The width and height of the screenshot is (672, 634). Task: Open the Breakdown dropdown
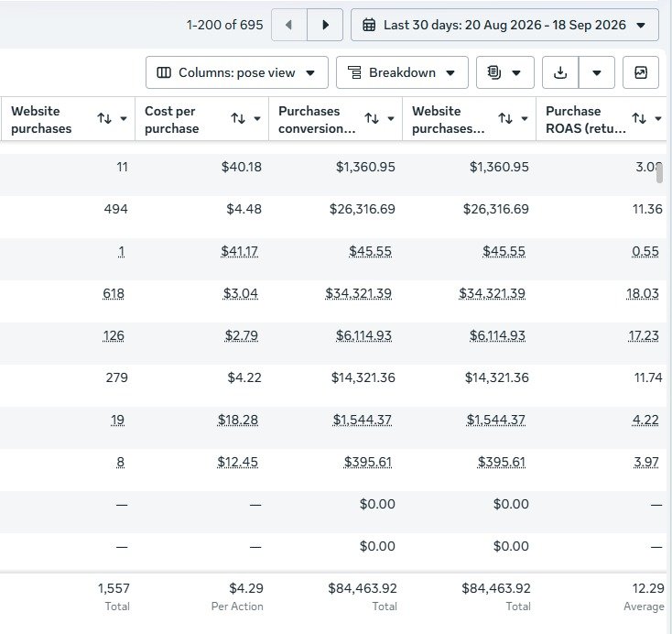402,72
